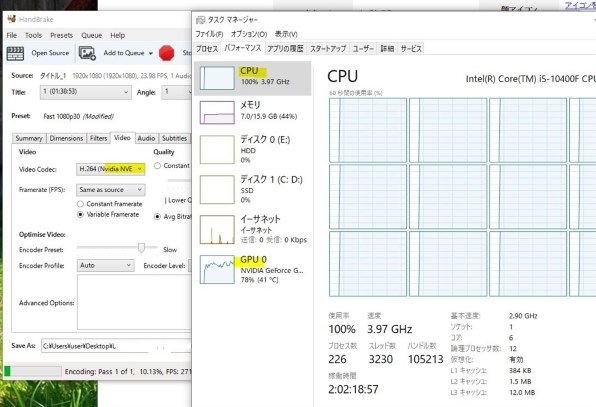596x407 pixels.
Task: Open the Task Manager オプション(O) menu
Action: point(249,34)
